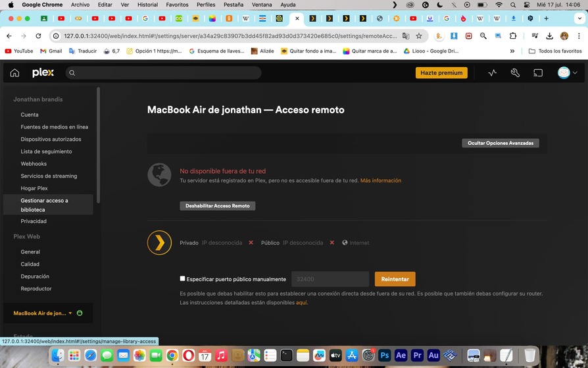Open Photoshop from the Dock
The image size is (588, 368).
[x=384, y=355]
